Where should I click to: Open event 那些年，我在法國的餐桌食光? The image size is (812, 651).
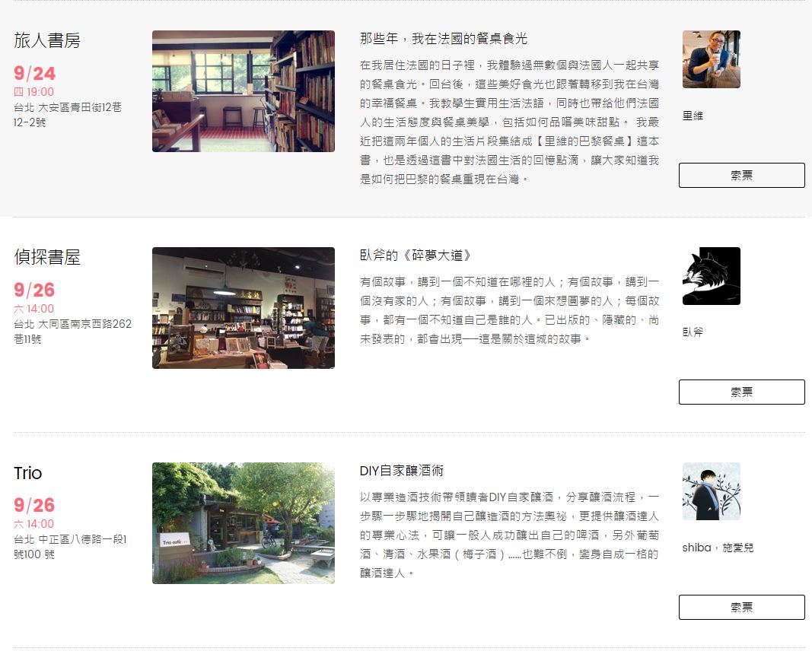coord(443,39)
